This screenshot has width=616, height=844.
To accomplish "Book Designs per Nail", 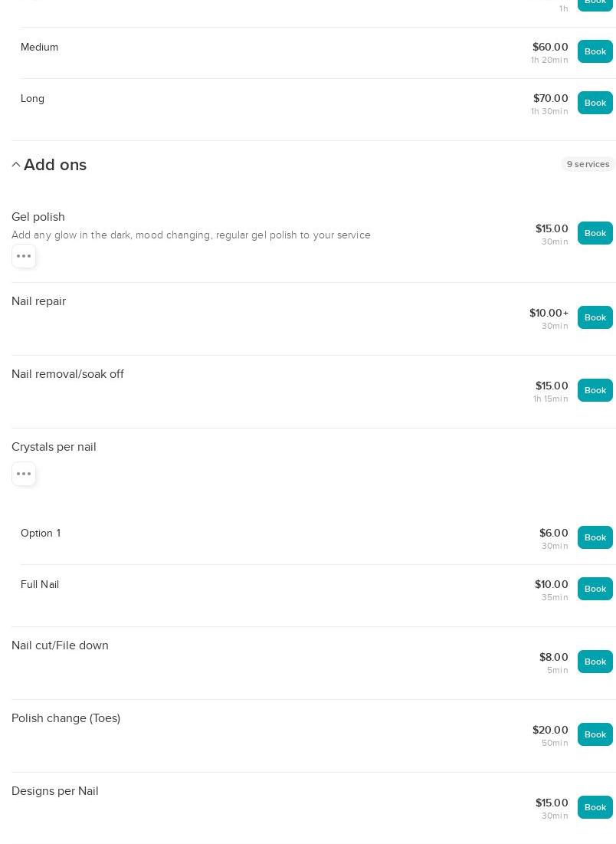I will 595,807.
